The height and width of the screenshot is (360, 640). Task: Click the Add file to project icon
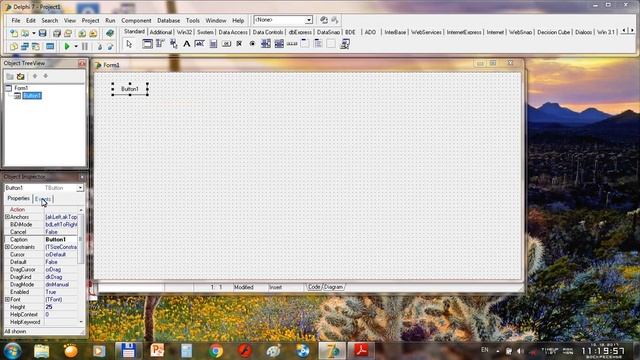(82, 33)
